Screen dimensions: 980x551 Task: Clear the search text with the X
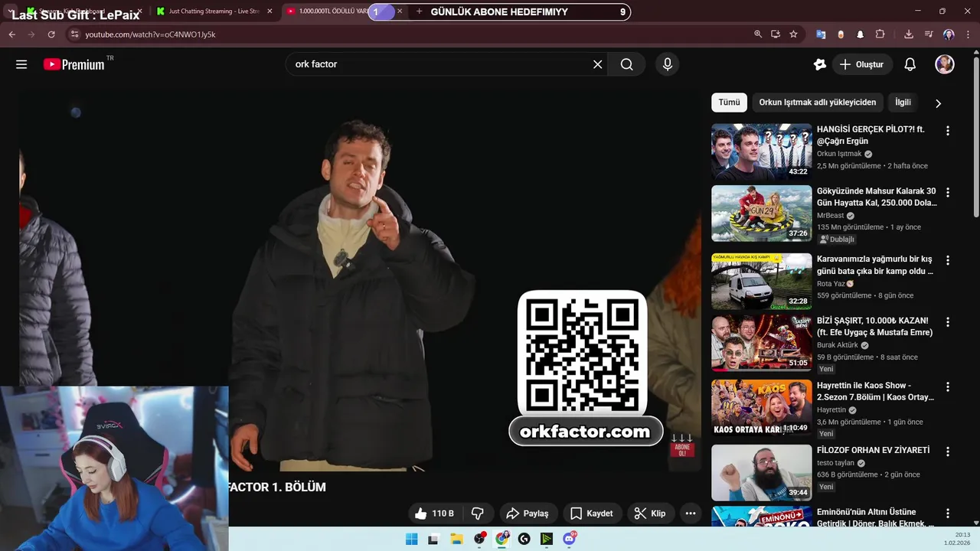coord(598,64)
